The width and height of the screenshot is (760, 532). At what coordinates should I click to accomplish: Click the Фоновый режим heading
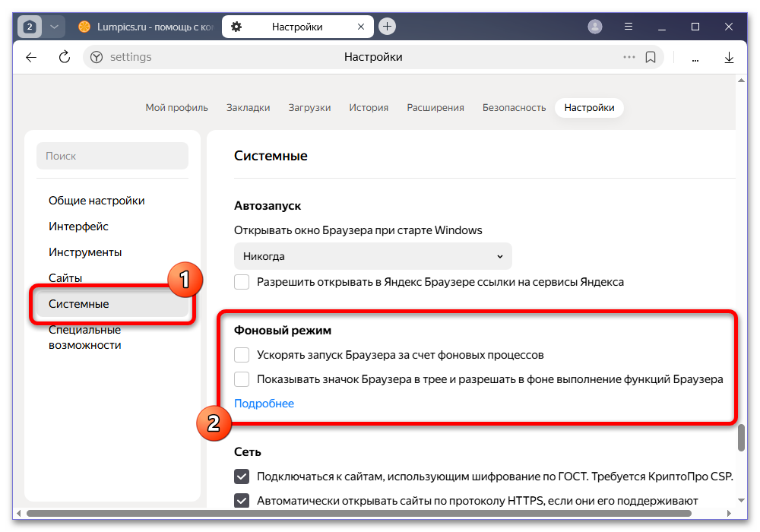pyautogui.click(x=283, y=331)
